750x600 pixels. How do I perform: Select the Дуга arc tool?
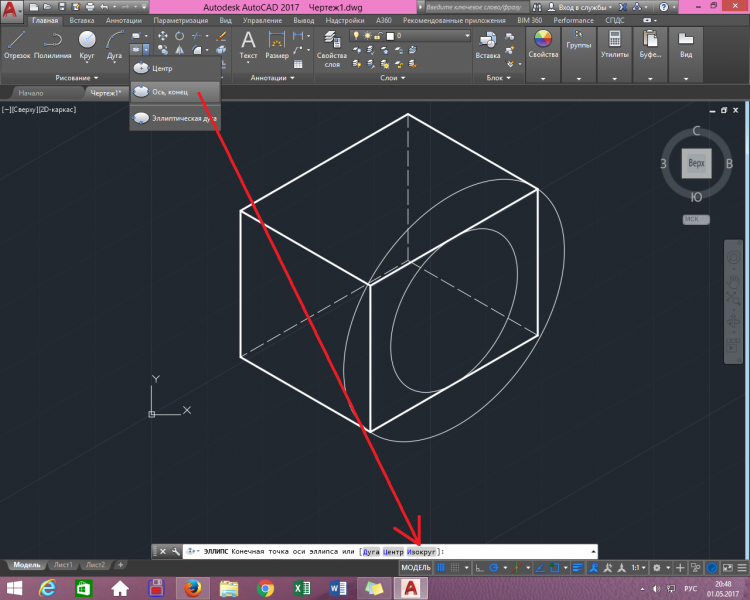click(114, 45)
